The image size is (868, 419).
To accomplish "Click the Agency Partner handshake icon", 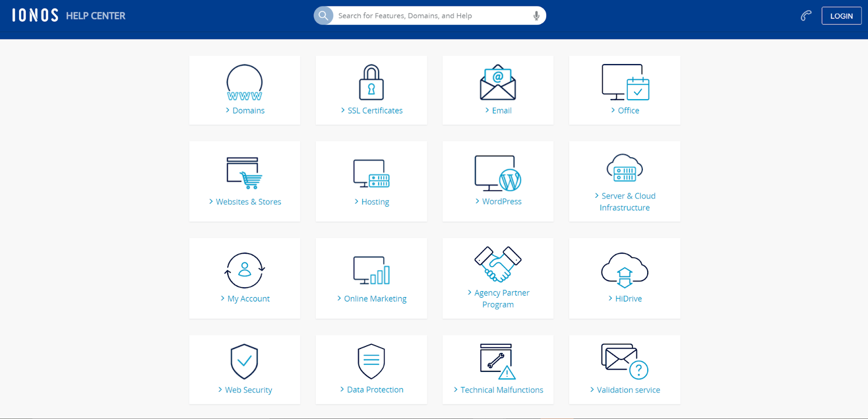I will (498, 265).
